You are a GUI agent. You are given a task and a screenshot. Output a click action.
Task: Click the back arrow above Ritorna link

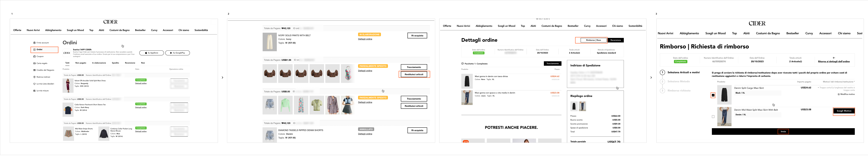pos(834,58)
